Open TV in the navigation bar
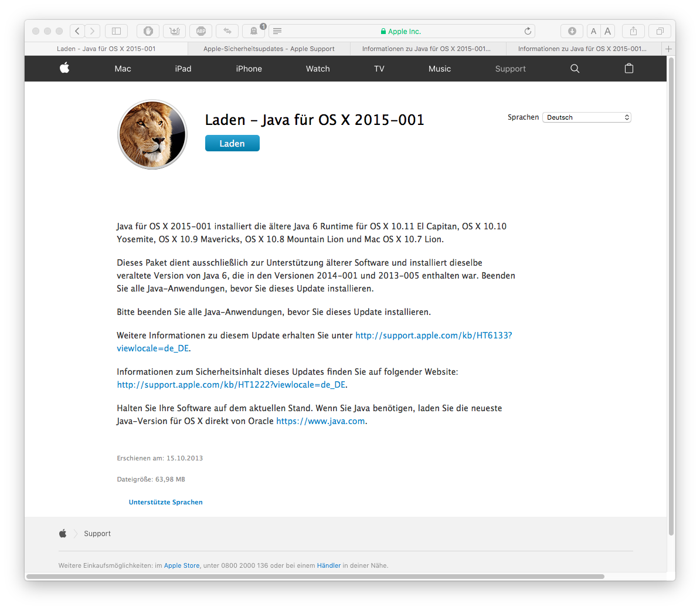Image resolution: width=700 pixels, height=610 pixels. 379,69
